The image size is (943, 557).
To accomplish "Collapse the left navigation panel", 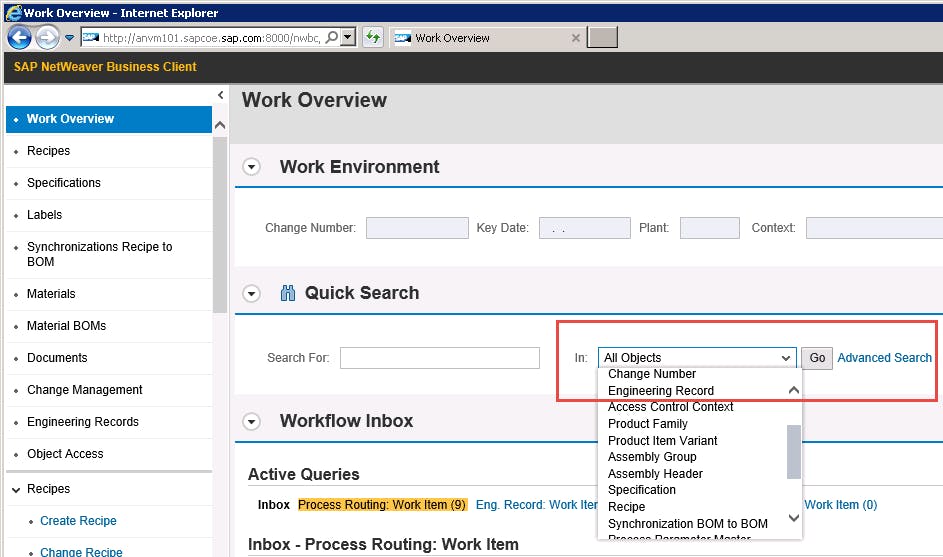I will (220, 95).
